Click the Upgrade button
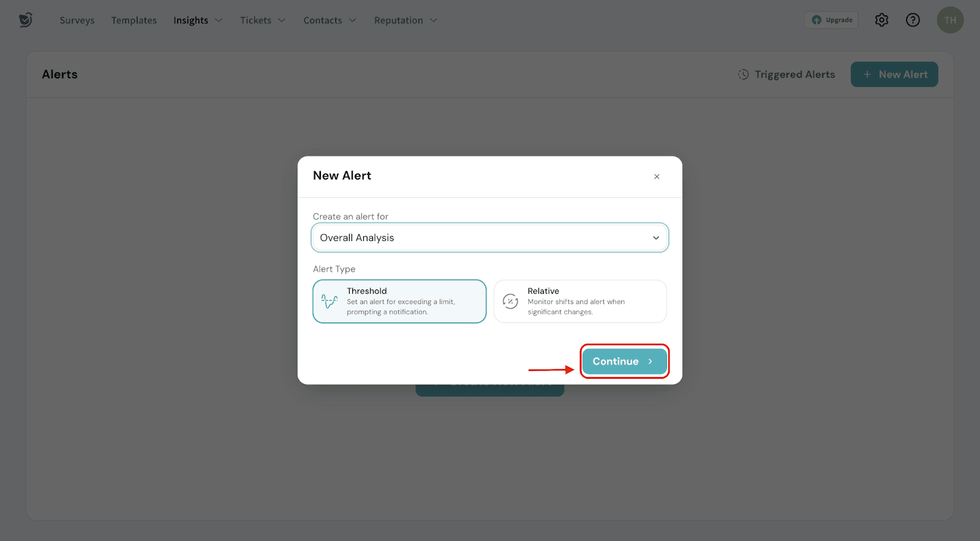Screen dimensions: 980x541 tap(831, 20)
